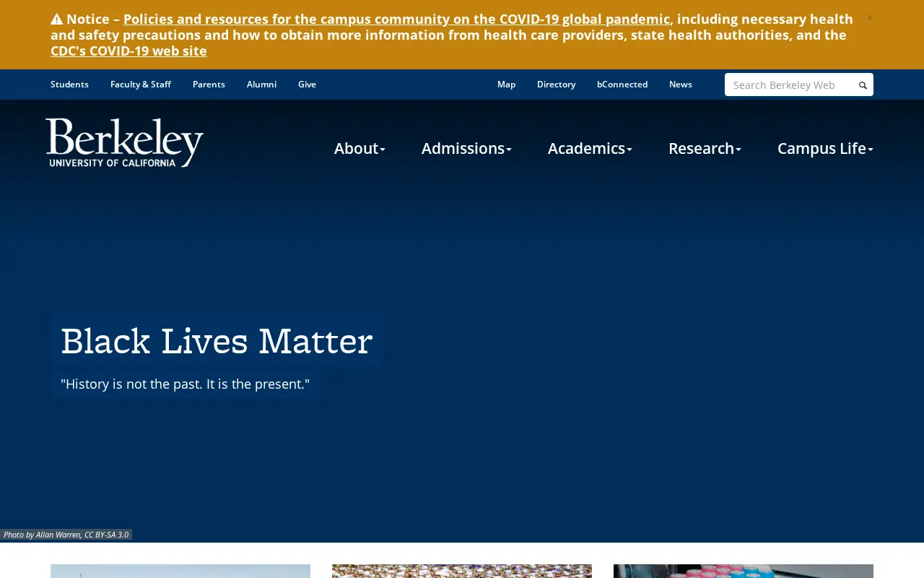Expand the Campus Life dropdown menu
The image size is (924, 578).
[x=825, y=148]
